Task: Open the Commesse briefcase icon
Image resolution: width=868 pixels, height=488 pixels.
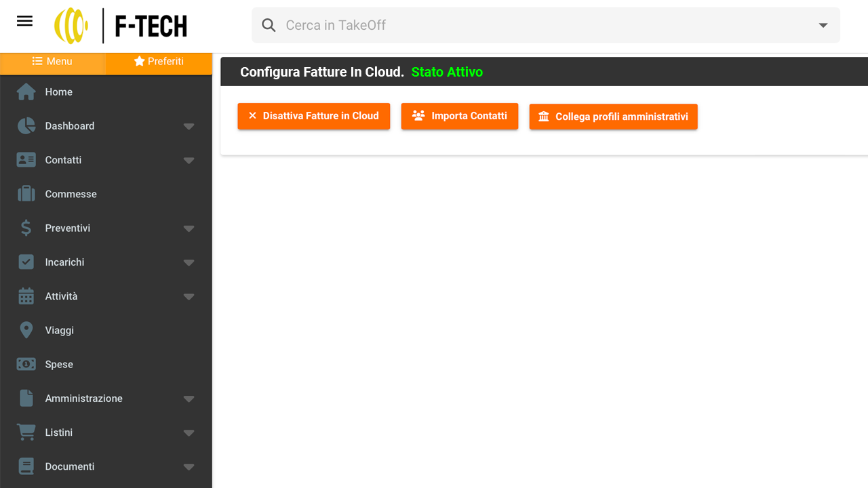Action: coord(26,194)
